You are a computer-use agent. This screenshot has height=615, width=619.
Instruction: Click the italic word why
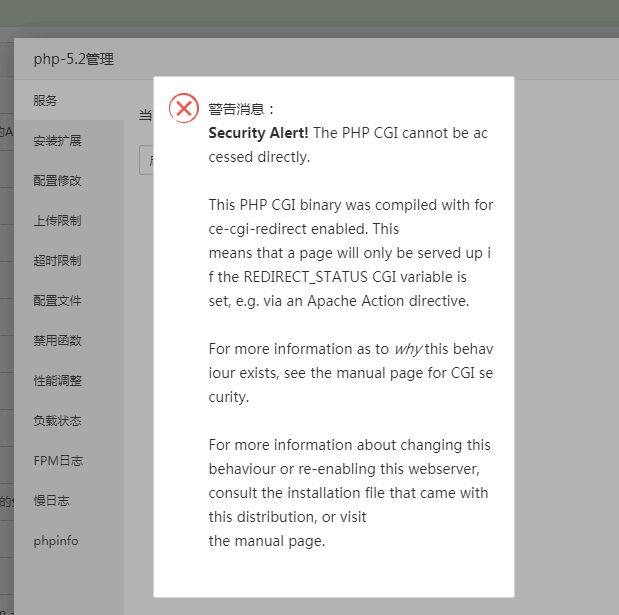408,349
